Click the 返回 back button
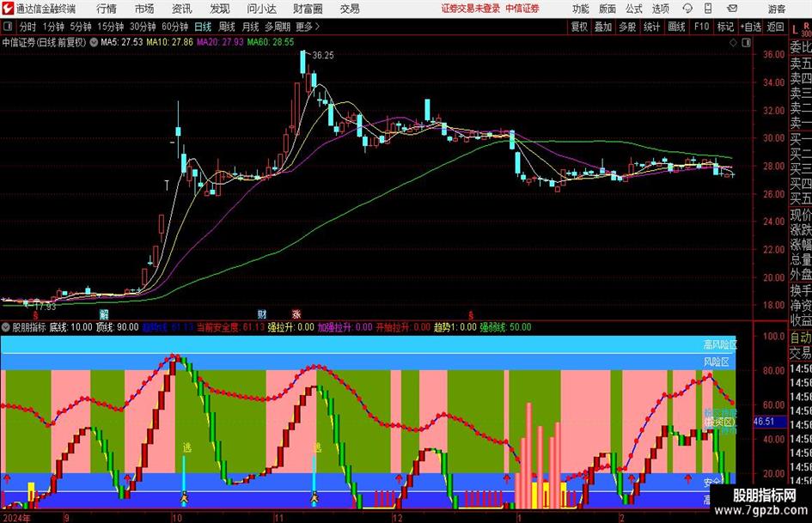The width and height of the screenshot is (812, 523). pos(775,27)
